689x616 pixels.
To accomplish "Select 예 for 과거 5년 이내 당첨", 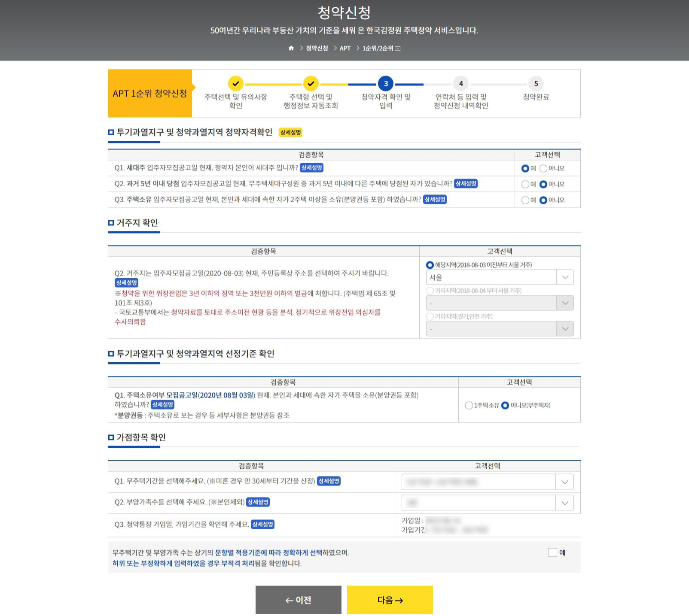I will pyautogui.click(x=525, y=184).
